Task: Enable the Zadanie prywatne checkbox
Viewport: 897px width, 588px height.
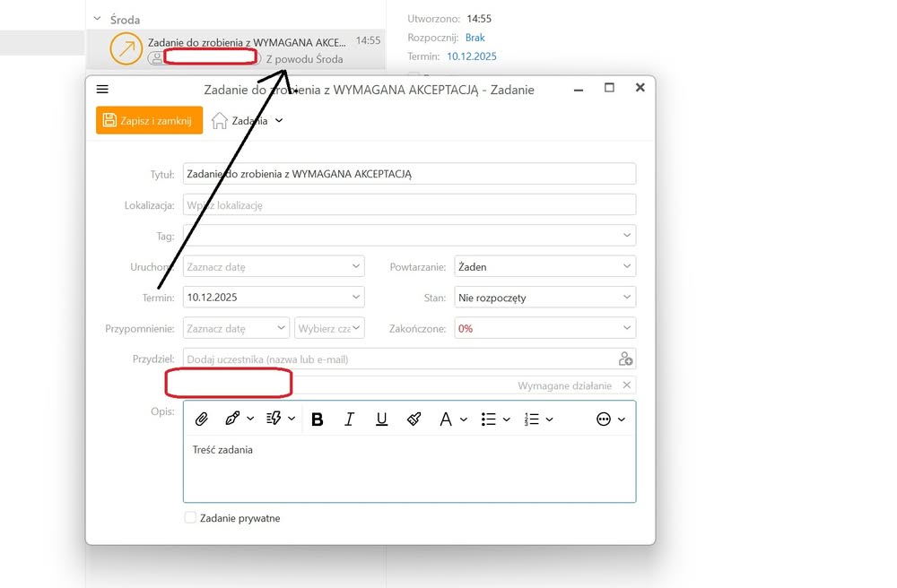Action: (190, 518)
